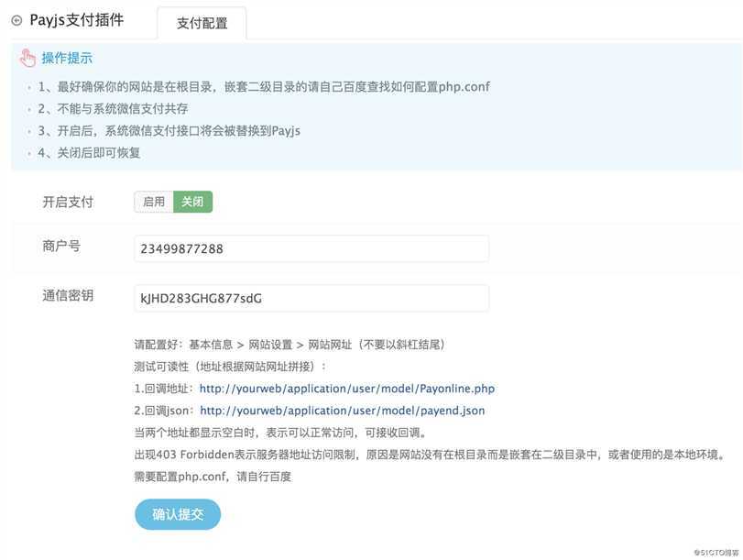
Task: Click tip 3 about 接口 replaced by Payjs
Action: point(169,130)
